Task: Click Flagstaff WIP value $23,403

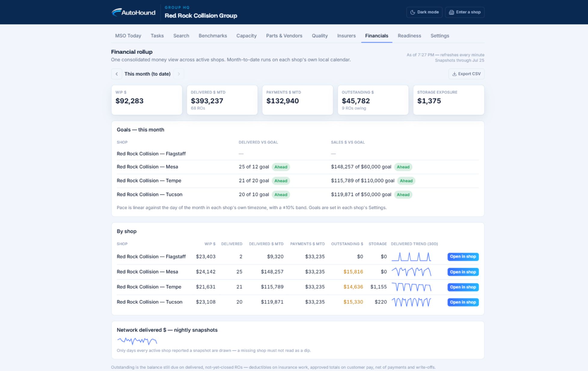Action: point(206,257)
